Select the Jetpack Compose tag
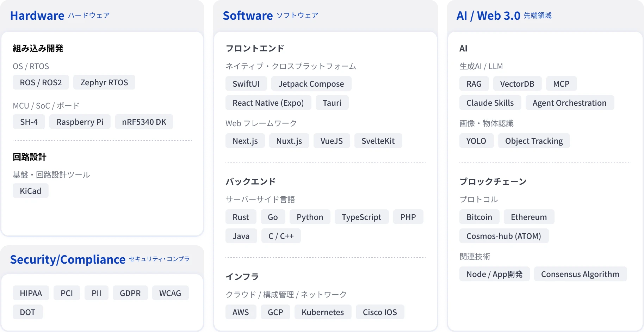The image size is (644, 332). pyautogui.click(x=311, y=84)
